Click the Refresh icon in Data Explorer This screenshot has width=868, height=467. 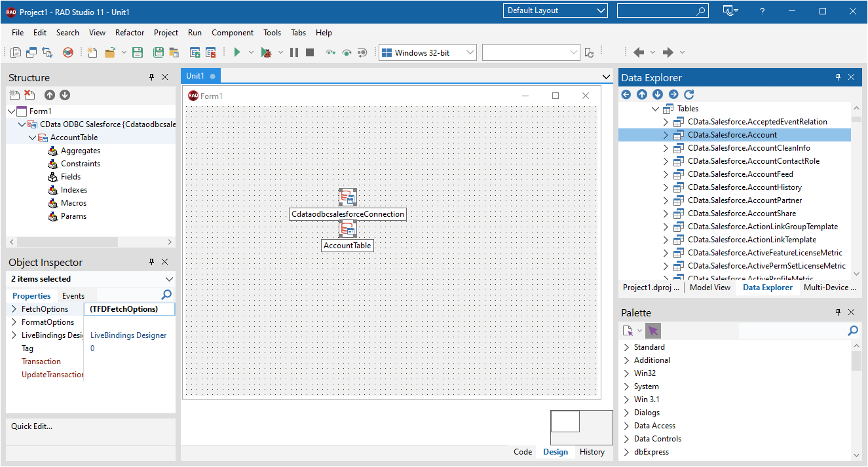pyautogui.click(x=689, y=94)
